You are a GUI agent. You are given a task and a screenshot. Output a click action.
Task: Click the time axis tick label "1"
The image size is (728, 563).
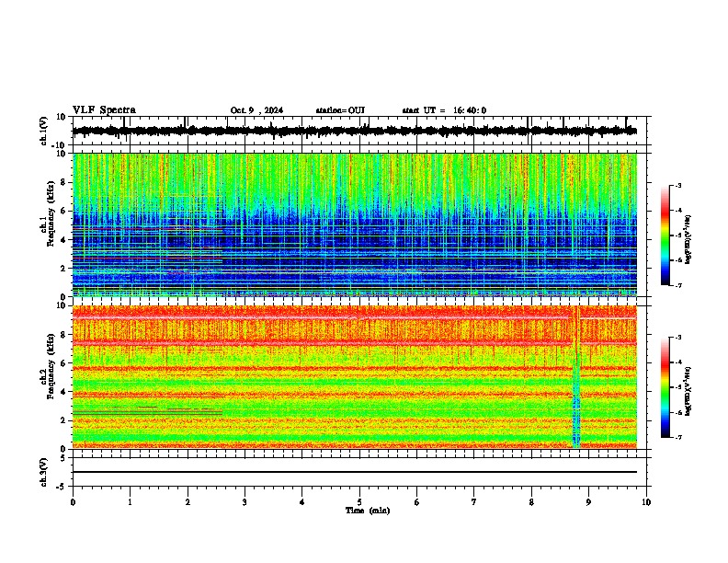click(130, 502)
